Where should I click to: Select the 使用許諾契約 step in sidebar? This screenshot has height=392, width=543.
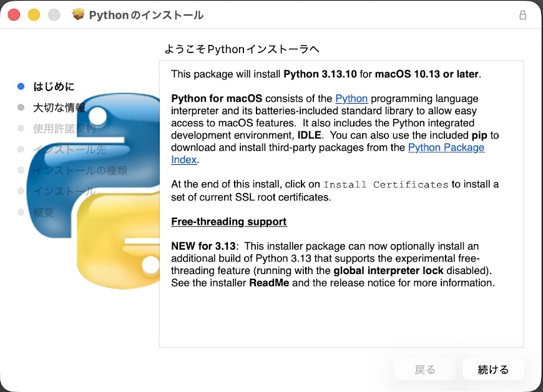click(x=64, y=129)
